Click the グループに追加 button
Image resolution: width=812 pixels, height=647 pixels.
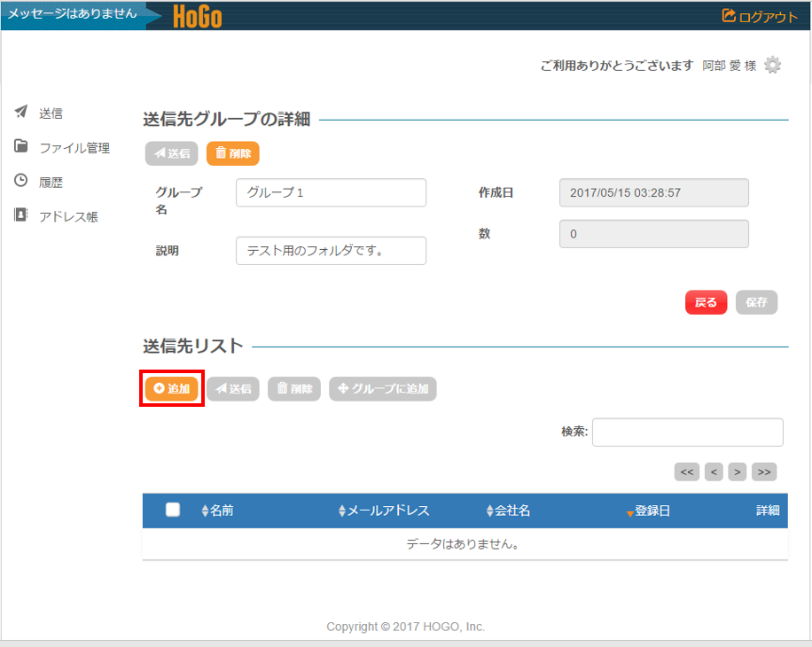[x=383, y=388]
